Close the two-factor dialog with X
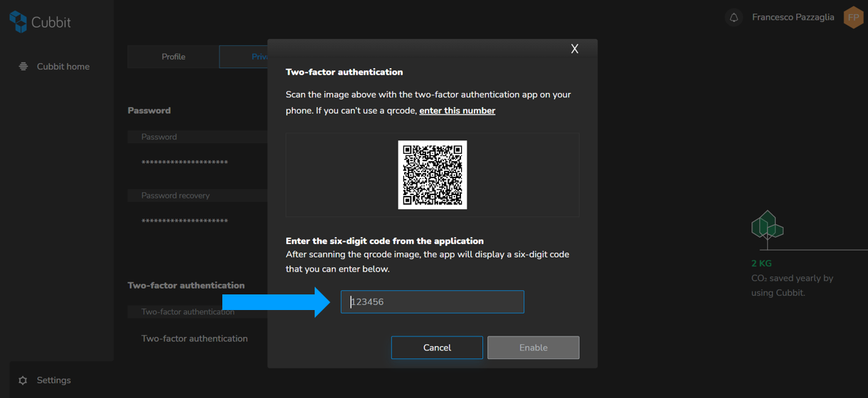Screen dimensions: 868x398 tap(575, 48)
